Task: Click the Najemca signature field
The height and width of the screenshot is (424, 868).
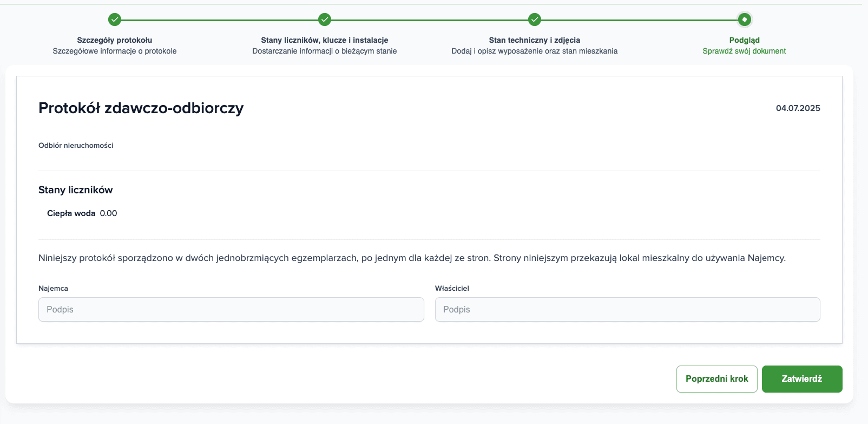Action: [x=231, y=310]
